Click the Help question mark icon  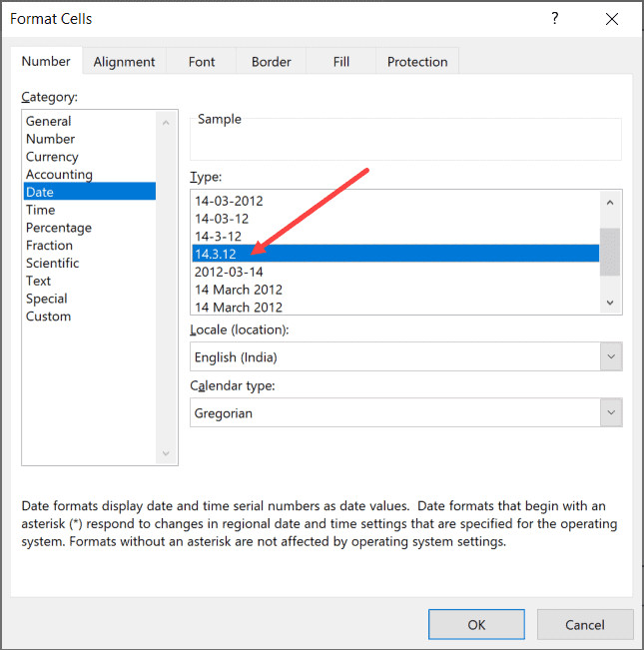click(x=555, y=19)
